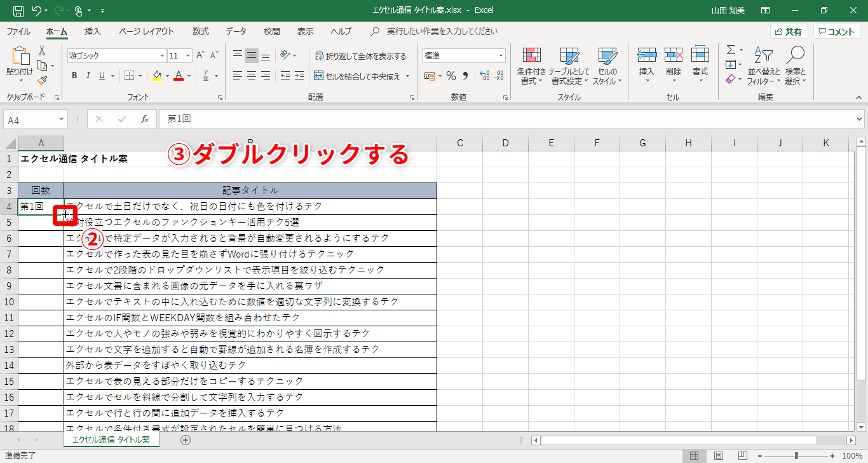Open the font color dropdown arrow
The image size is (868, 463).
pos(189,76)
